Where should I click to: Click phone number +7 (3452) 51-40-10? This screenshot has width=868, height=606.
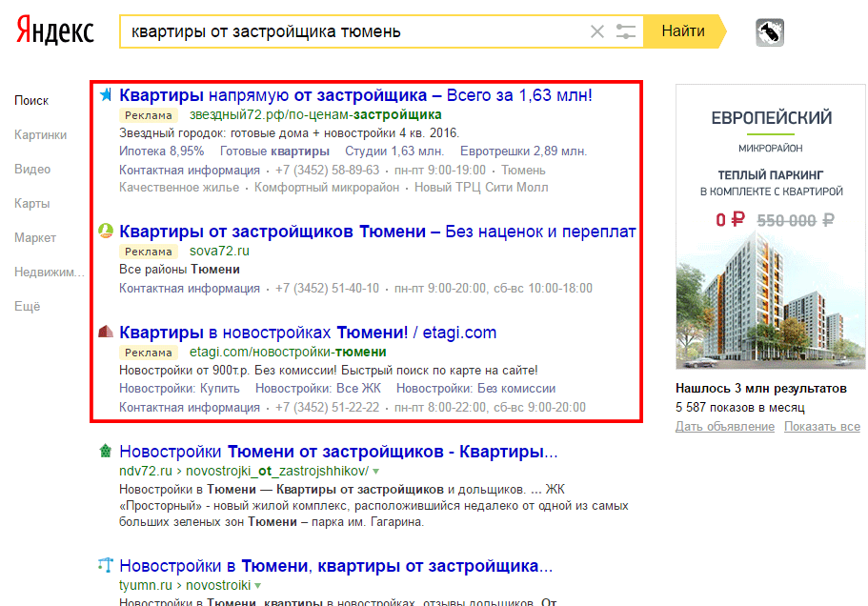point(327,289)
